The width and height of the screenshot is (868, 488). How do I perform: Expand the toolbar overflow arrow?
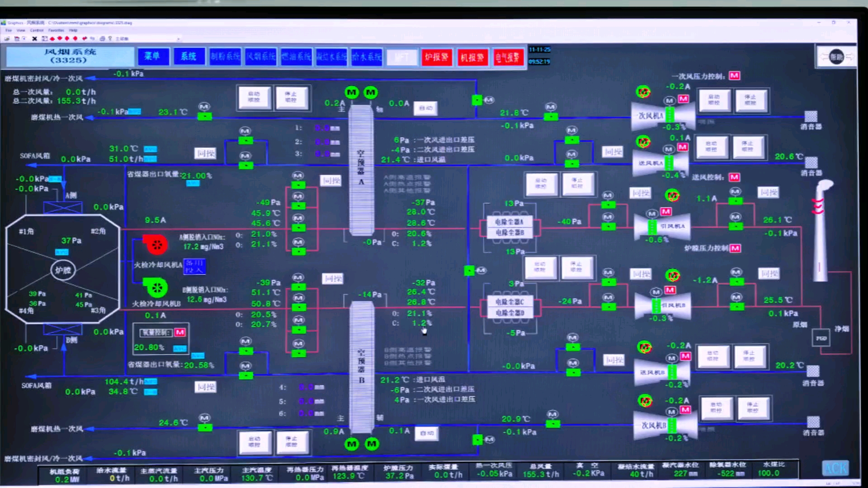point(178,39)
